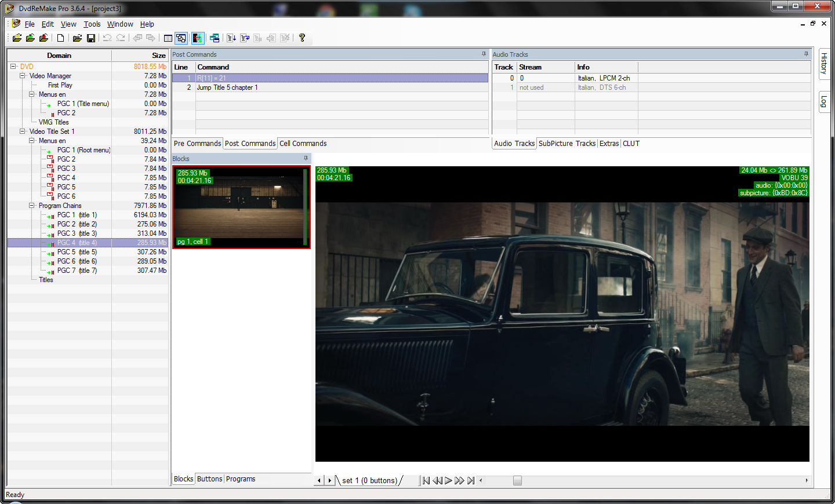Save the project using the floppy disk icon
This screenshot has height=504, width=835.
91,38
